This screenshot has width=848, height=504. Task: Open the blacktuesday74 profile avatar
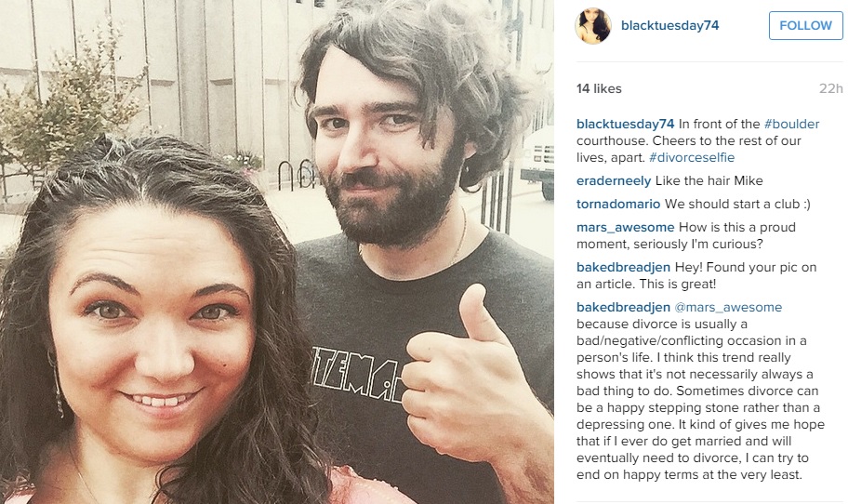pyautogui.click(x=593, y=25)
